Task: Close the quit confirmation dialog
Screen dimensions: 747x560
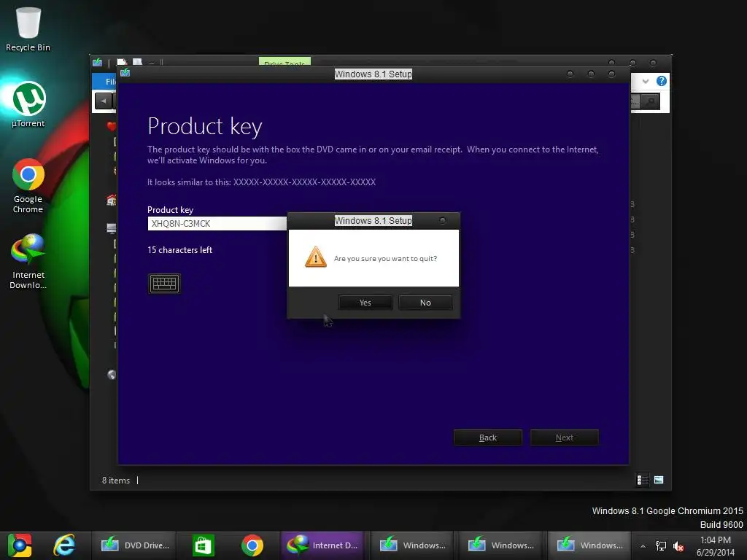Action: point(443,220)
